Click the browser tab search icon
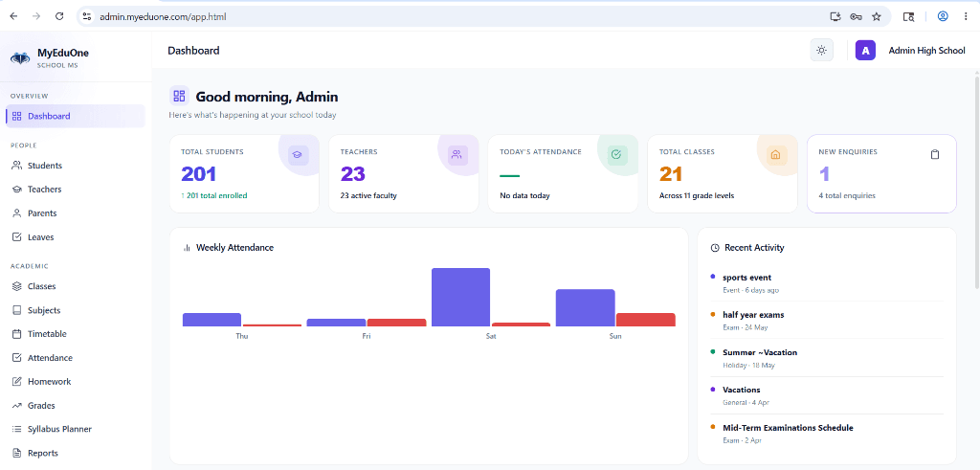The height and width of the screenshot is (470, 980). click(x=909, y=17)
